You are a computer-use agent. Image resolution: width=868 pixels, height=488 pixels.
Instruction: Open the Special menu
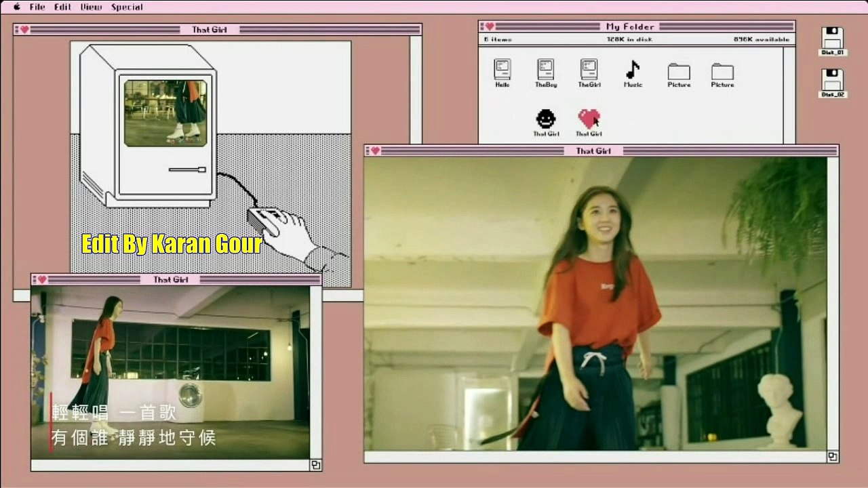pos(127,7)
